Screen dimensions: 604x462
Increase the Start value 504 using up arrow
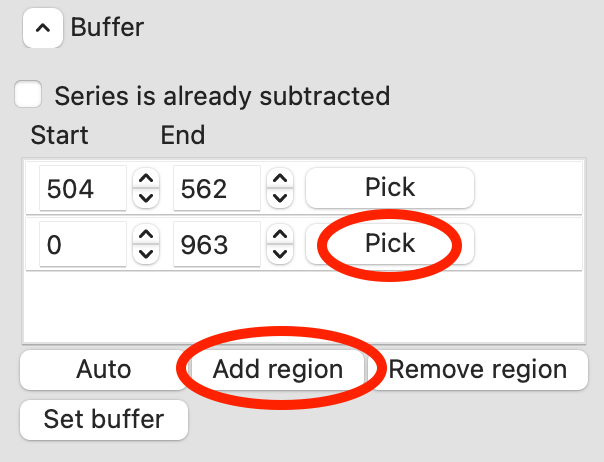pos(147,179)
